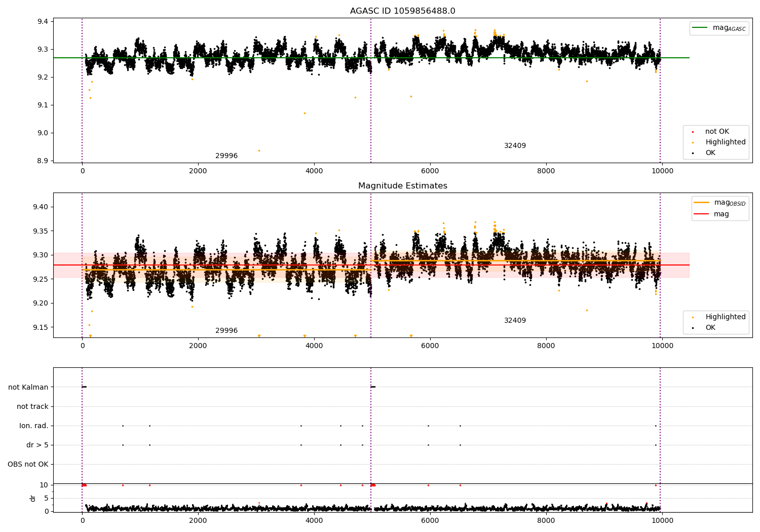
Task: Click the 'dr' y-axis label
Action: pyautogui.click(x=33, y=498)
